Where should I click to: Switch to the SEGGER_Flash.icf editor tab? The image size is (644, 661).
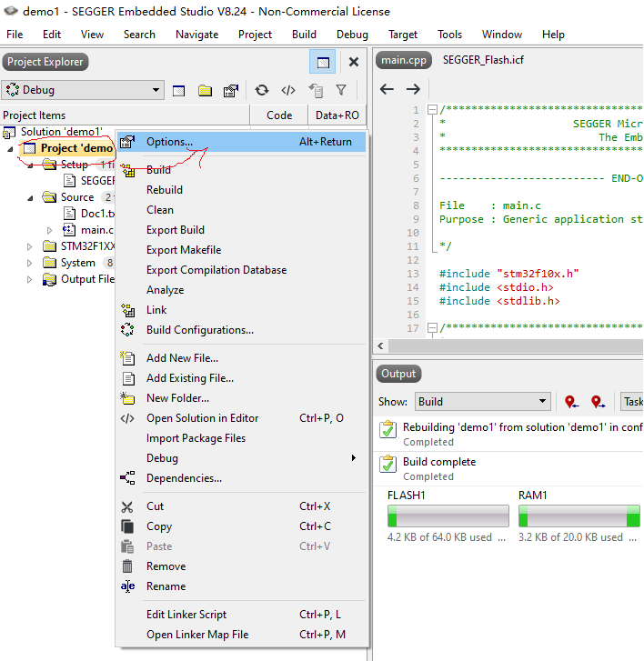point(483,60)
